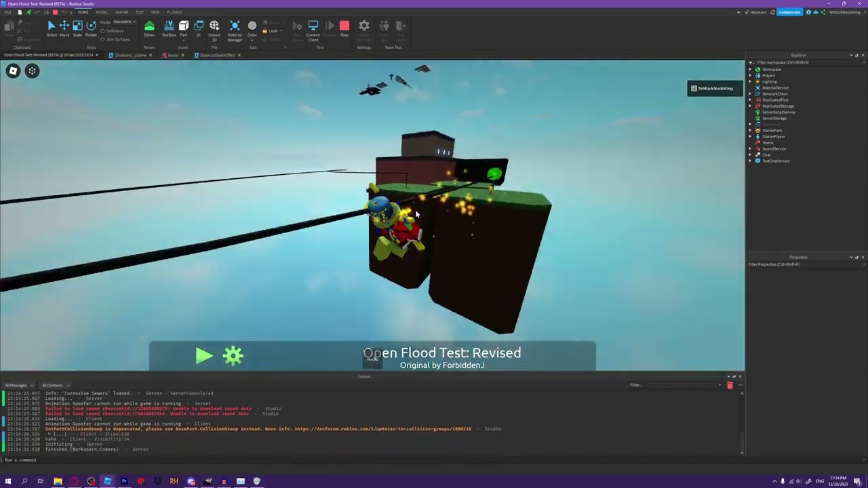This screenshot has height=488, width=868.
Task: Expand the ReplicatedStorage node
Action: (x=751, y=106)
